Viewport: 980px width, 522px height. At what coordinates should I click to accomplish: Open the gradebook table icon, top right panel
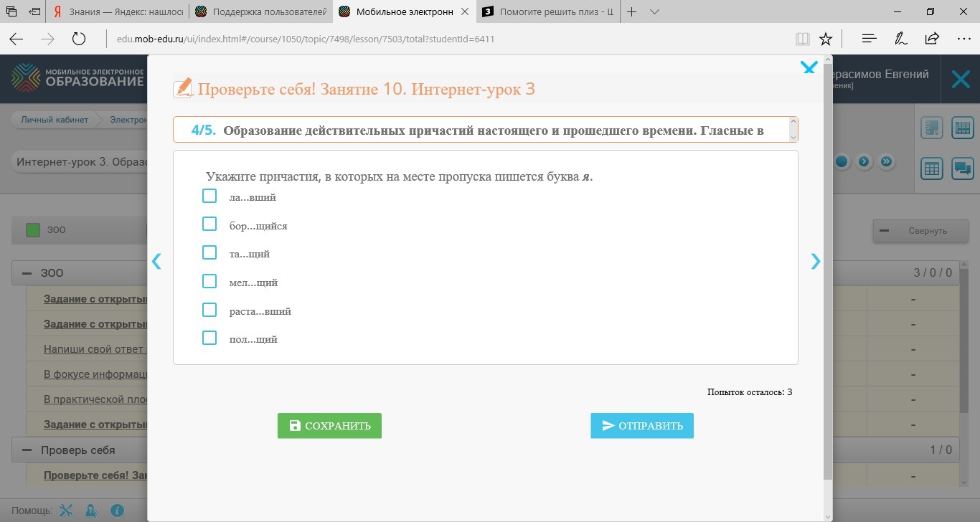coord(962,128)
